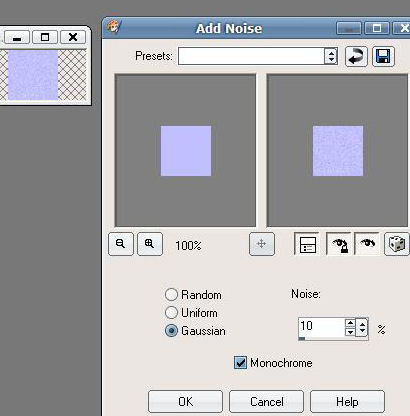Open the Noise slider popup arrow
Image resolution: width=410 pixels, height=416 pixels.
point(362,328)
